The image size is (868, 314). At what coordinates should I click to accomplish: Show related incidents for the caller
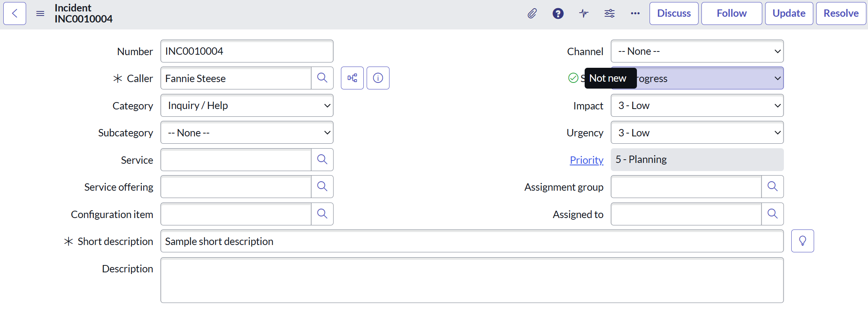click(x=352, y=78)
